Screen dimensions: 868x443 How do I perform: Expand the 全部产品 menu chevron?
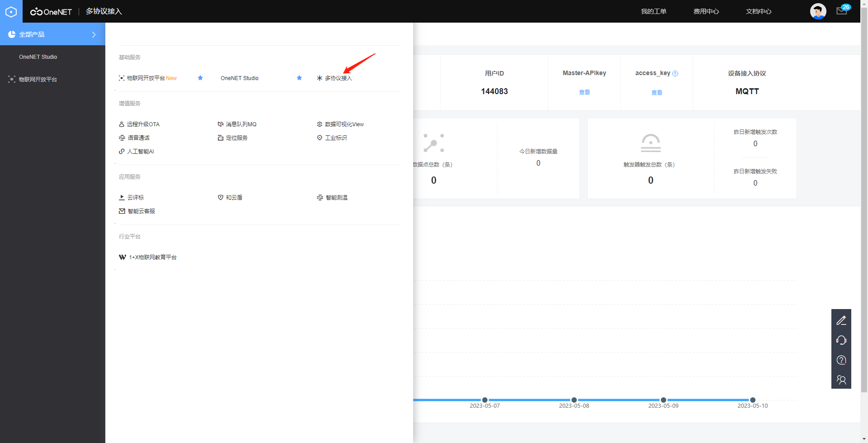pos(94,34)
